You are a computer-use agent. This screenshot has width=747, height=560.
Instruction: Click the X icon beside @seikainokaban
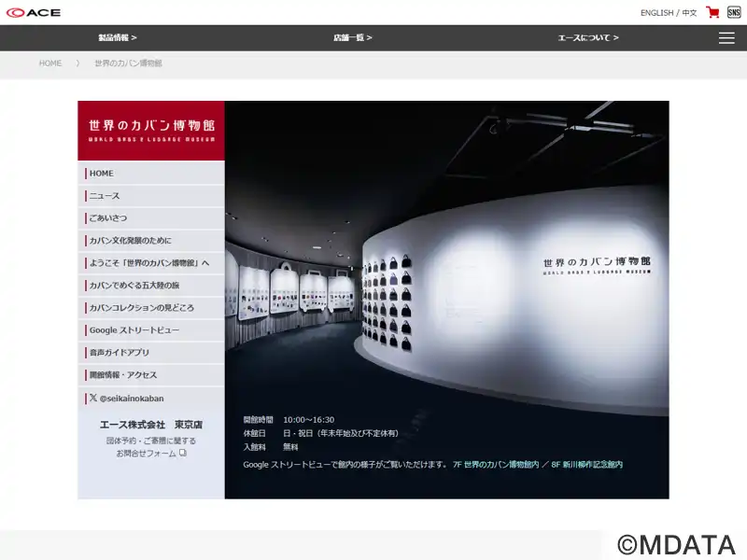[93, 398]
